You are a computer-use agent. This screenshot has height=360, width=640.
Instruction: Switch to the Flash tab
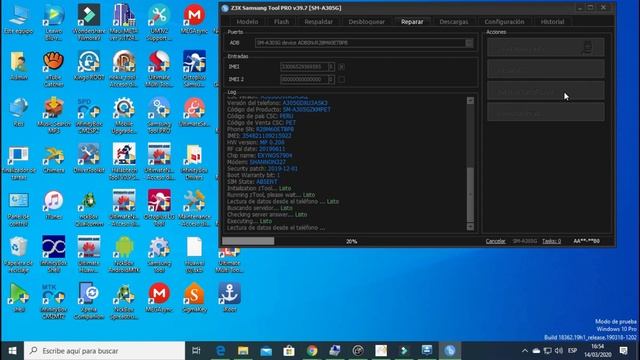(281, 22)
